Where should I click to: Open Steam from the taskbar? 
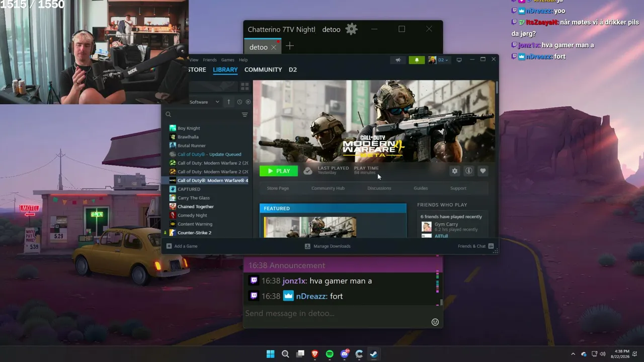tap(374, 354)
